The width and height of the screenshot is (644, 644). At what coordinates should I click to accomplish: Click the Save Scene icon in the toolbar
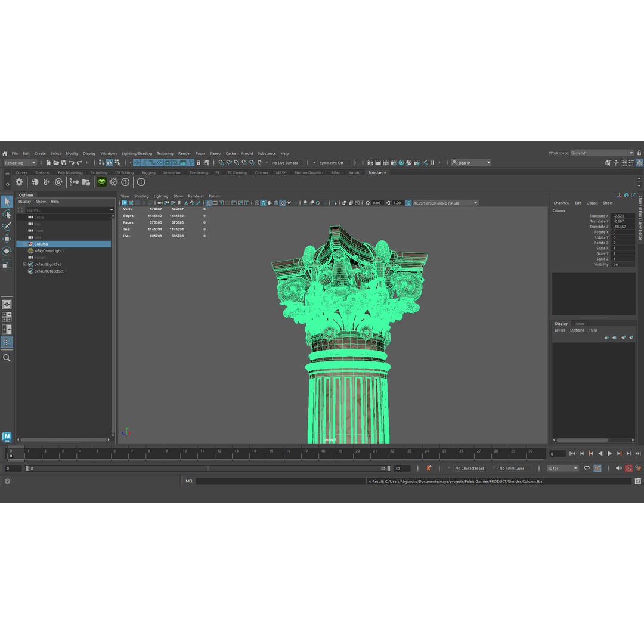click(x=63, y=162)
